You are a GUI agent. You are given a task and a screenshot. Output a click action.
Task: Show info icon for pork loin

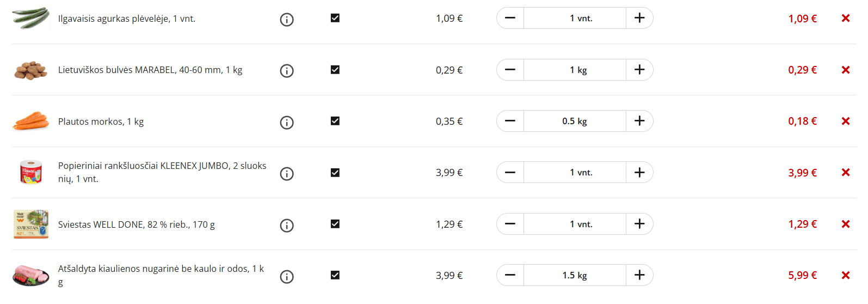tap(287, 277)
